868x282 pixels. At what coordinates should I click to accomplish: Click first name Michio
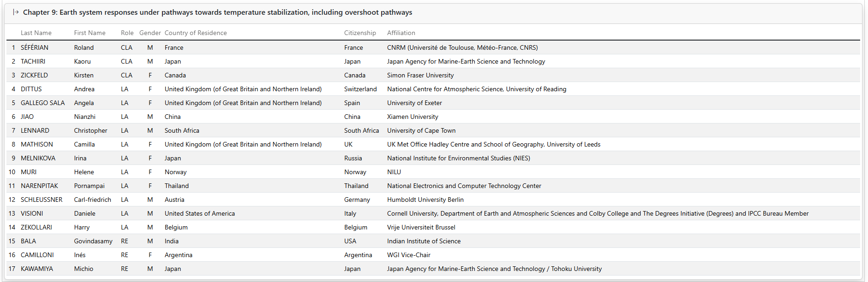tap(84, 269)
